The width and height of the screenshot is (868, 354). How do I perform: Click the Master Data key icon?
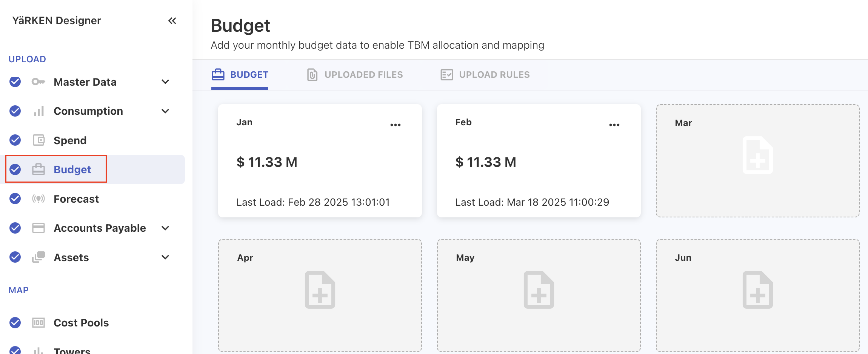click(38, 82)
